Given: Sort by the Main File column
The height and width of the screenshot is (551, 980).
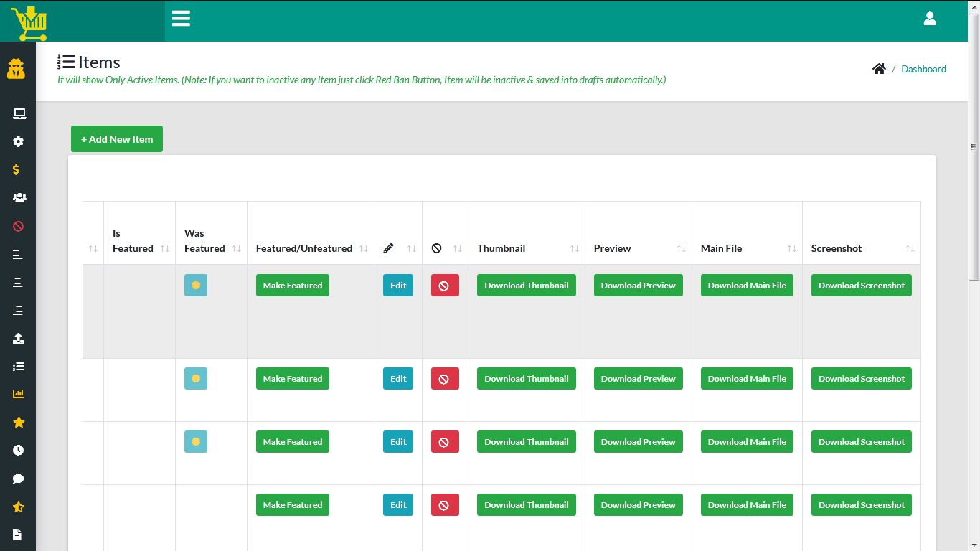Looking at the screenshot, I should pyautogui.click(x=747, y=248).
